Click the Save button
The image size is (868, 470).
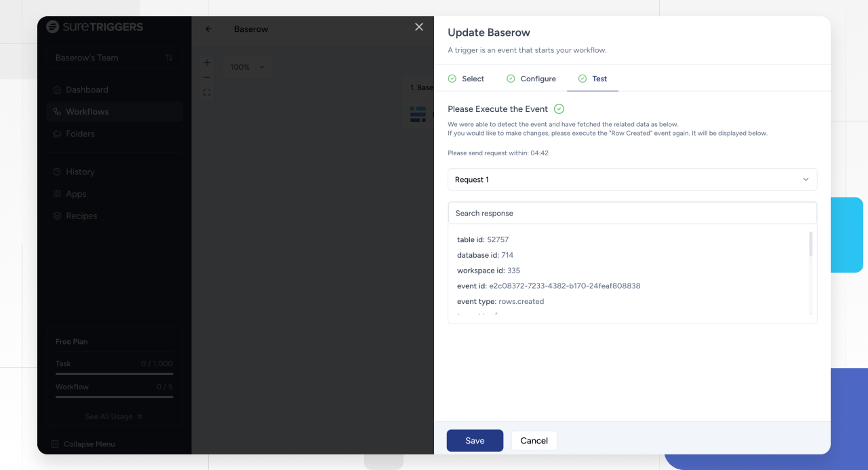(x=475, y=441)
